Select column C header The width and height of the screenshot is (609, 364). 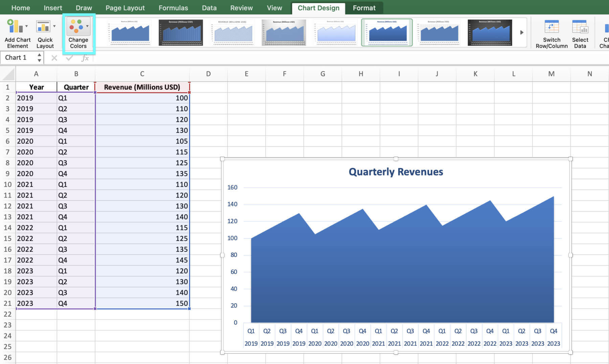pos(142,74)
